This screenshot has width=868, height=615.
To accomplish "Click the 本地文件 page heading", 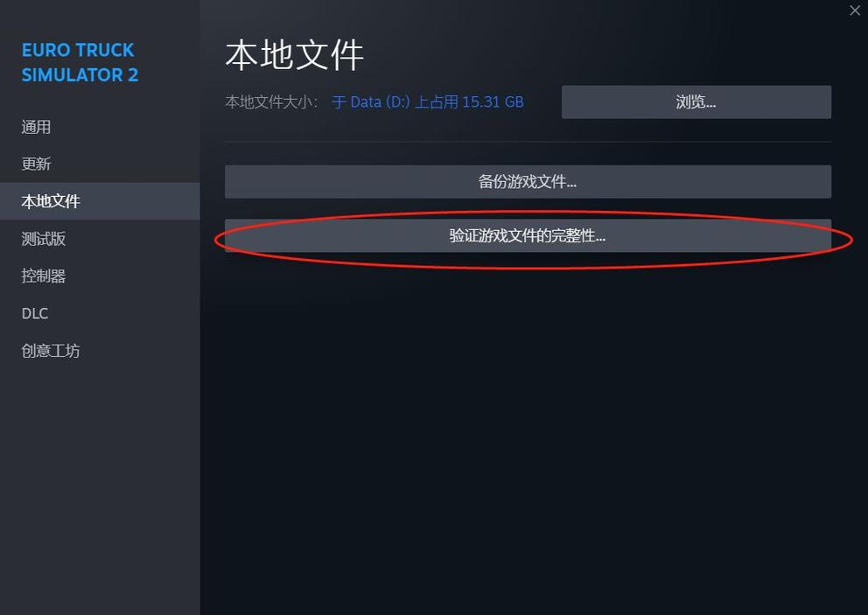I will (x=294, y=55).
